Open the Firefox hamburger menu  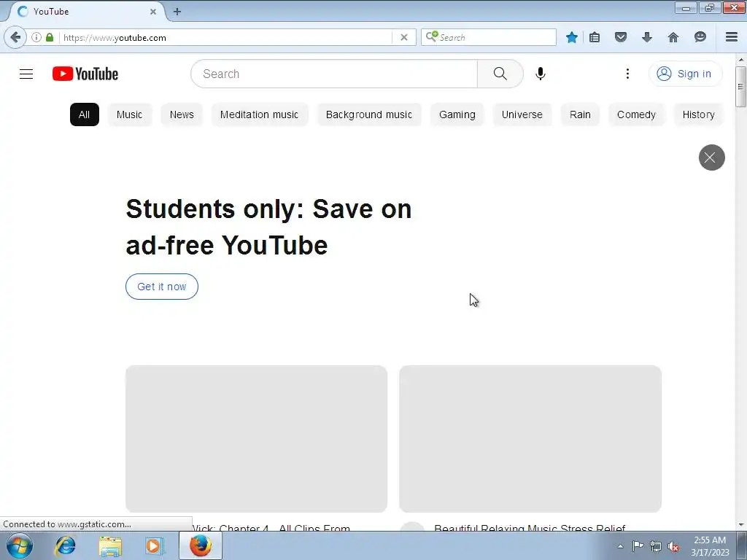[x=732, y=37]
